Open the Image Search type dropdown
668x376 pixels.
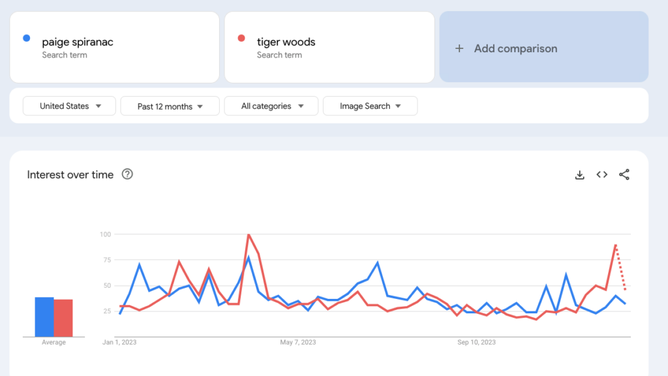(370, 106)
